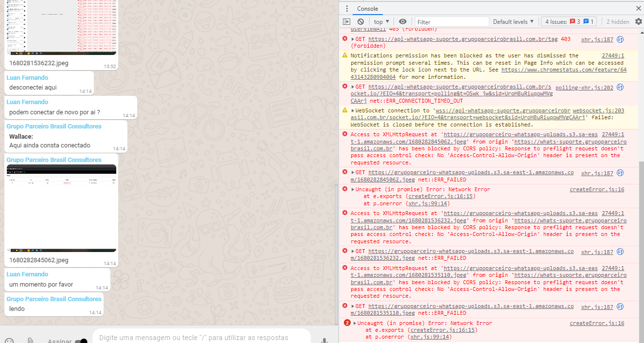Viewport: 644px width, 343px height.
Task: Clear the console using the clear icon
Action: [360, 21]
